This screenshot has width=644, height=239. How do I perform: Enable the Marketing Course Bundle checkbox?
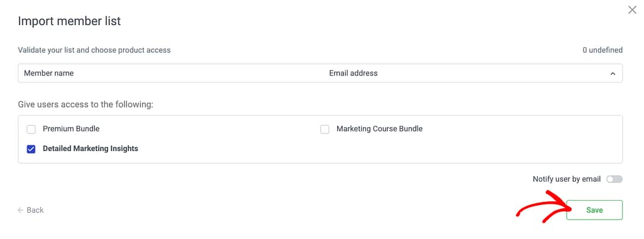click(325, 130)
